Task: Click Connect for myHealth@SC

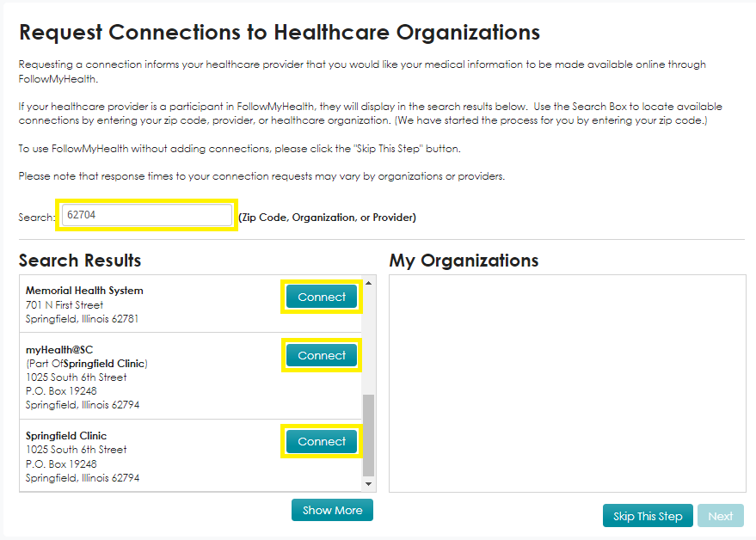Action: tap(321, 354)
